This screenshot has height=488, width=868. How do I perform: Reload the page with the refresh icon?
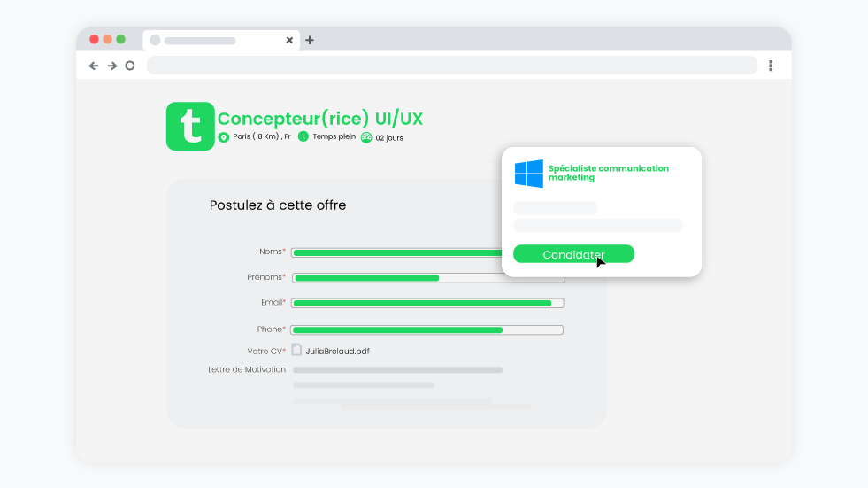[x=130, y=66]
